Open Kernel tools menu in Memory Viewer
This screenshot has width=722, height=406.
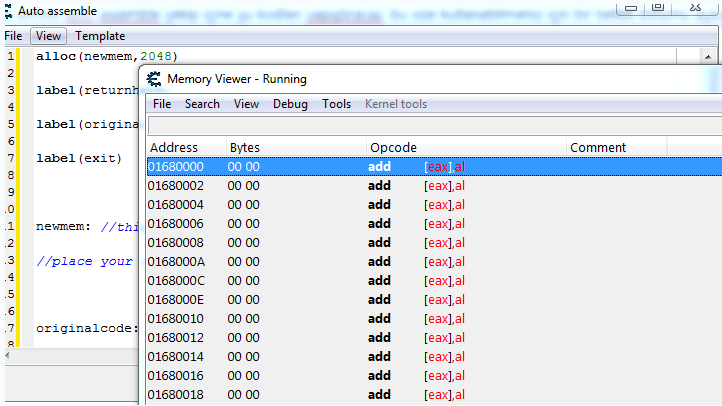396,104
